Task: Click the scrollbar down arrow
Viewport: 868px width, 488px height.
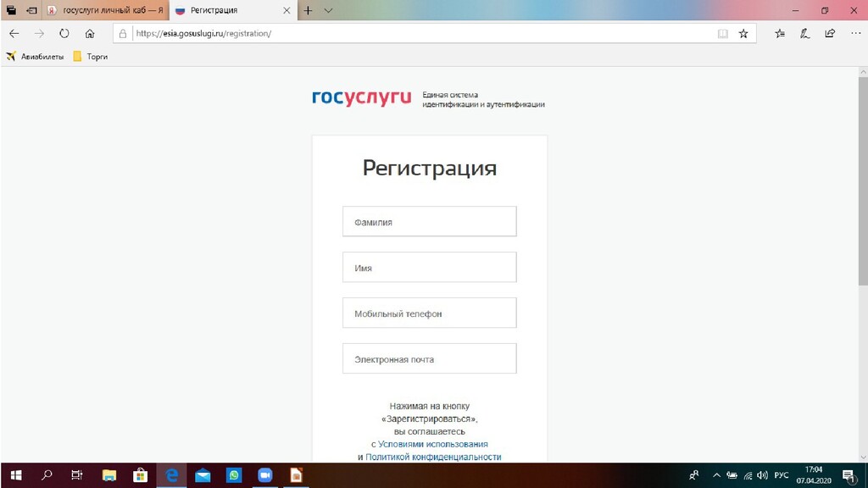Action: (863, 457)
